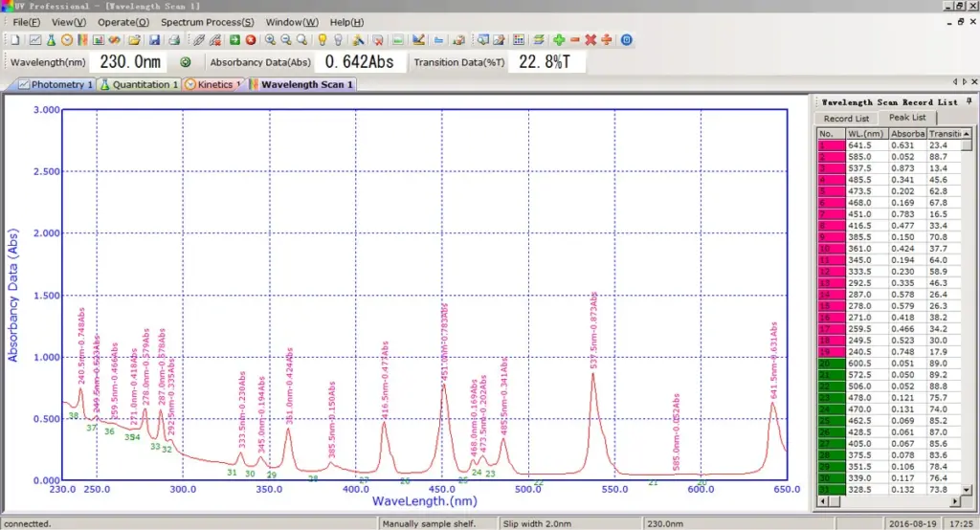
Task: Click the peak list horizontal scrollbar left arrow
Action: click(822, 501)
